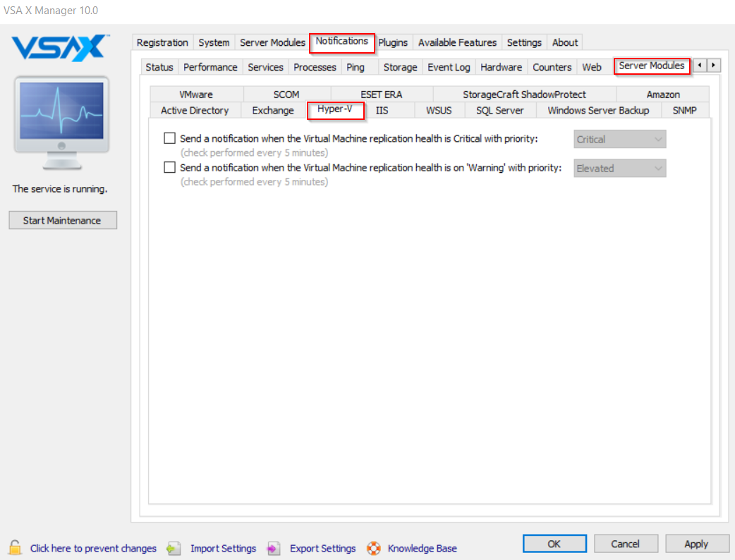The width and height of the screenshot is (735, 560).
Task: Open the ESET ERA module tab
Action: [381, 95]
